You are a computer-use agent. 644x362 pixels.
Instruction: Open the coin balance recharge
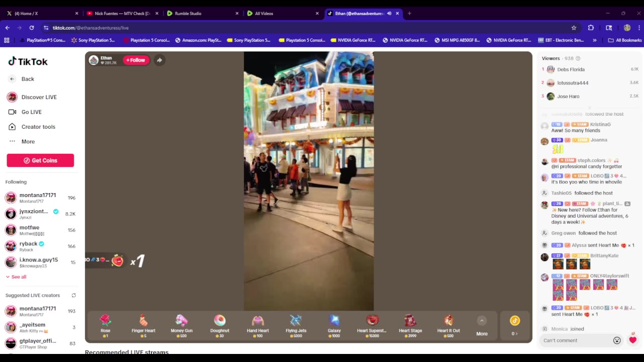pos(514,326)
